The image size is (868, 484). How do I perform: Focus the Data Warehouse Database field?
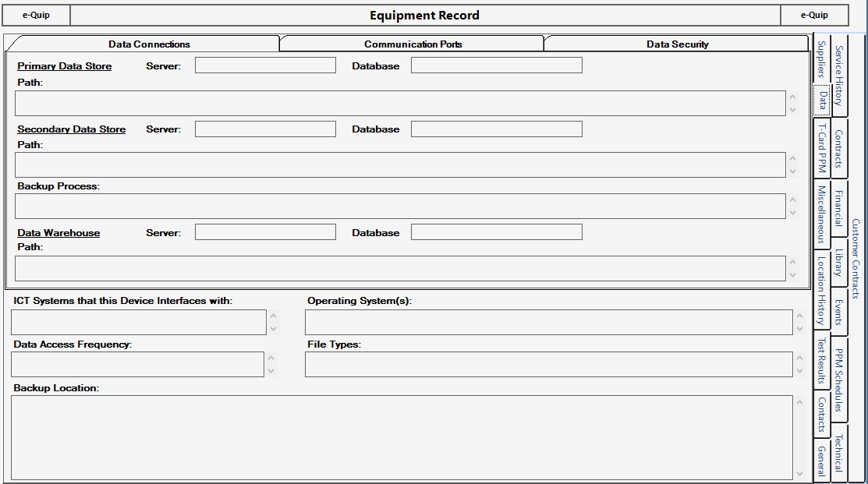(x=497, y=231)
